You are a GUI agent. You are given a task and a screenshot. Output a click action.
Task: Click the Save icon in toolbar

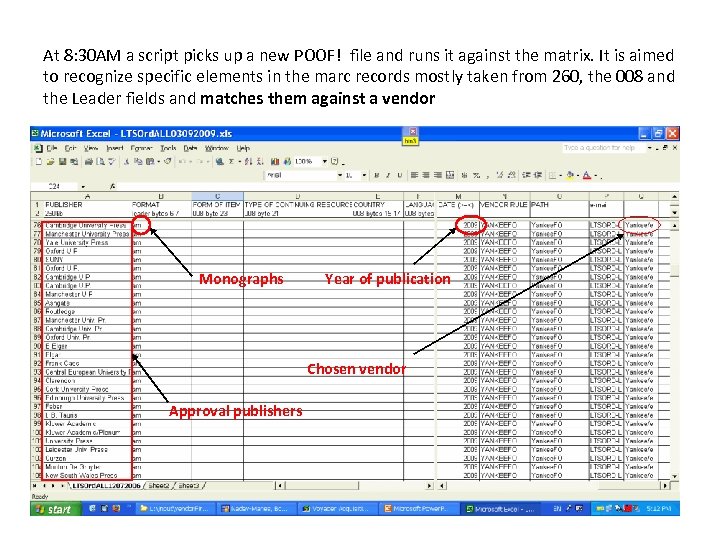[62, 162]
